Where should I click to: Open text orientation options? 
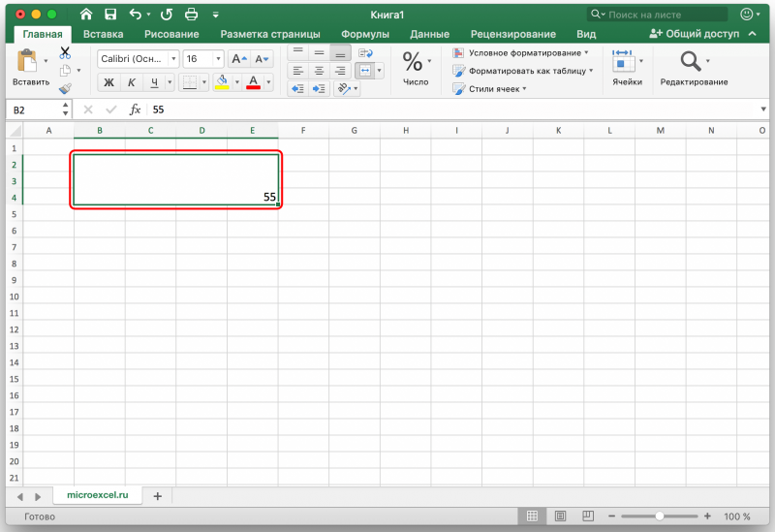[x=347, y=88]
